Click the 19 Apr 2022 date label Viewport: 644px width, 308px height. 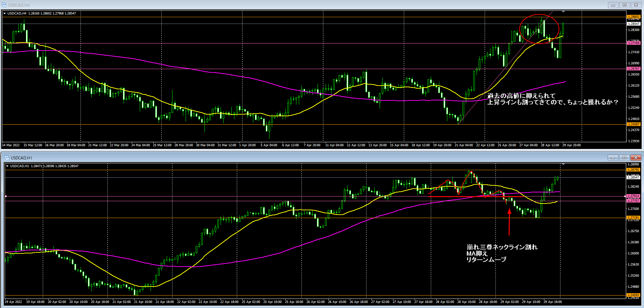[x=13, y=302]
